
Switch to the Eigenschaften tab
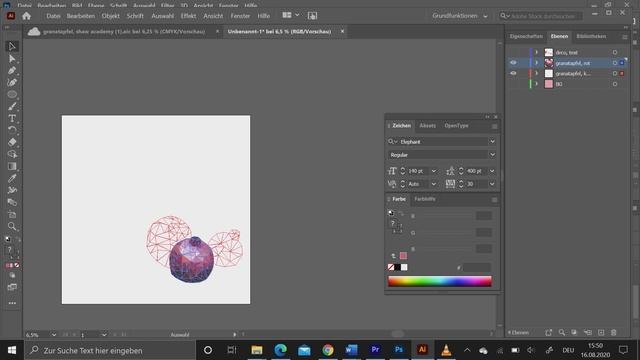[526, 36]
